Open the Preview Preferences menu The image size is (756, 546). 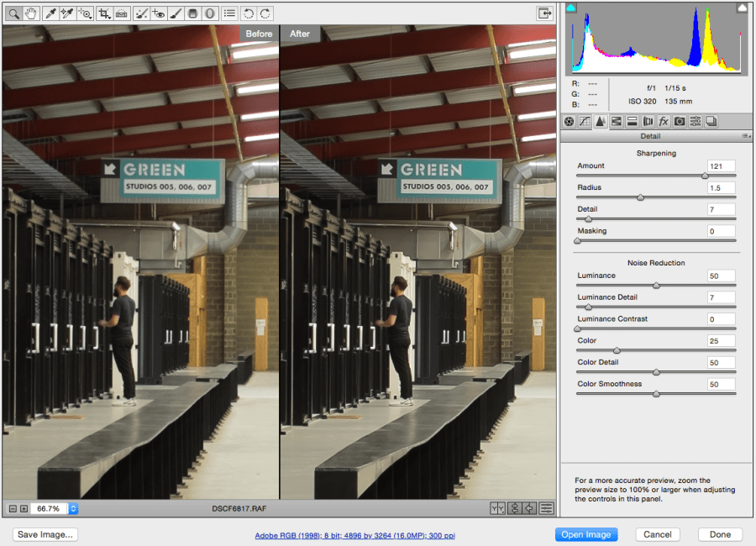click(547, 508)
